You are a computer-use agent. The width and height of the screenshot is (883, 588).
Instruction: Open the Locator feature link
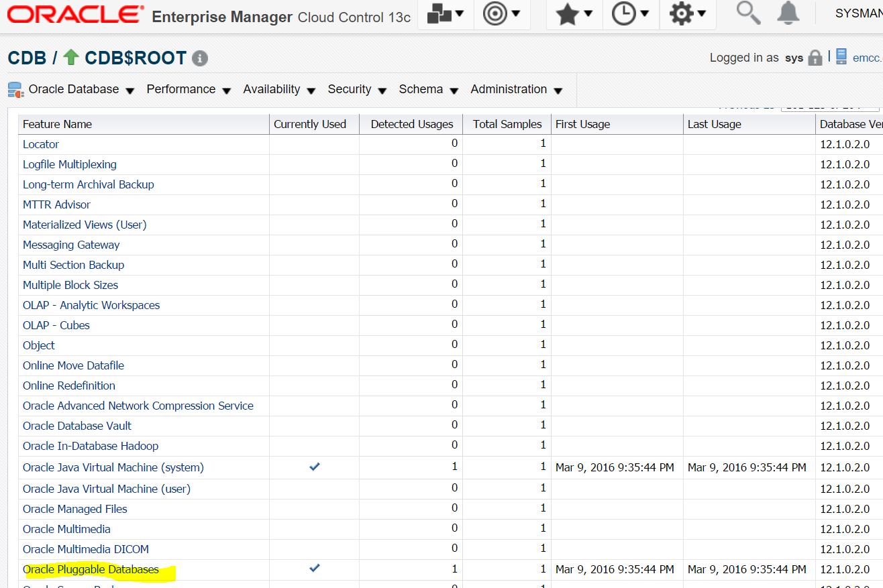(41, 144)
